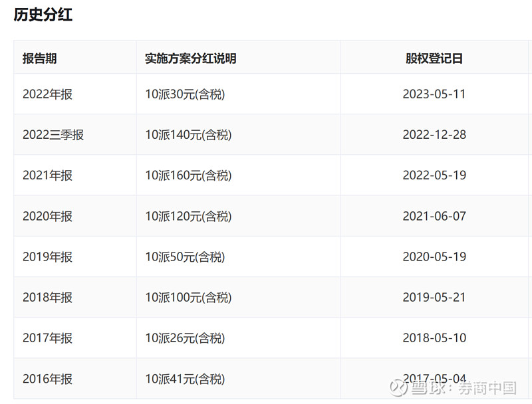Click the 2023-05-11 record date
Viewport: 532px width, 404px height.
point(434,94)
